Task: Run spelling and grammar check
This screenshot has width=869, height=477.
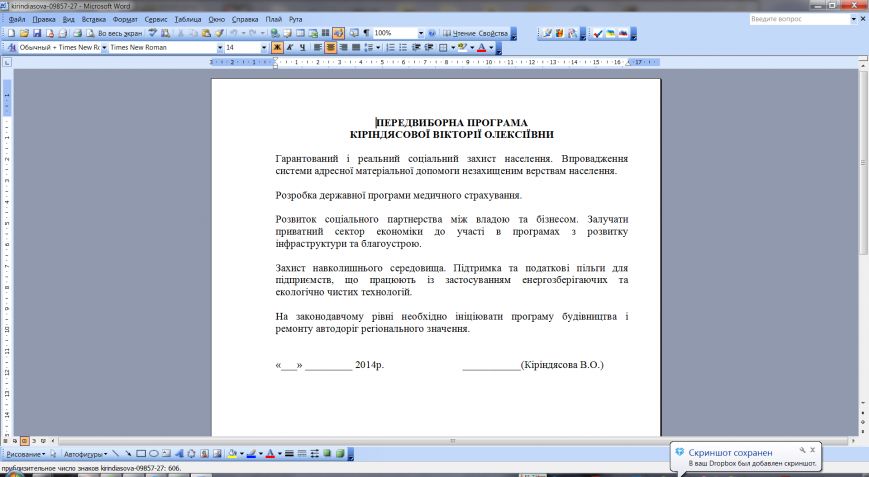Action: [152, 33]
